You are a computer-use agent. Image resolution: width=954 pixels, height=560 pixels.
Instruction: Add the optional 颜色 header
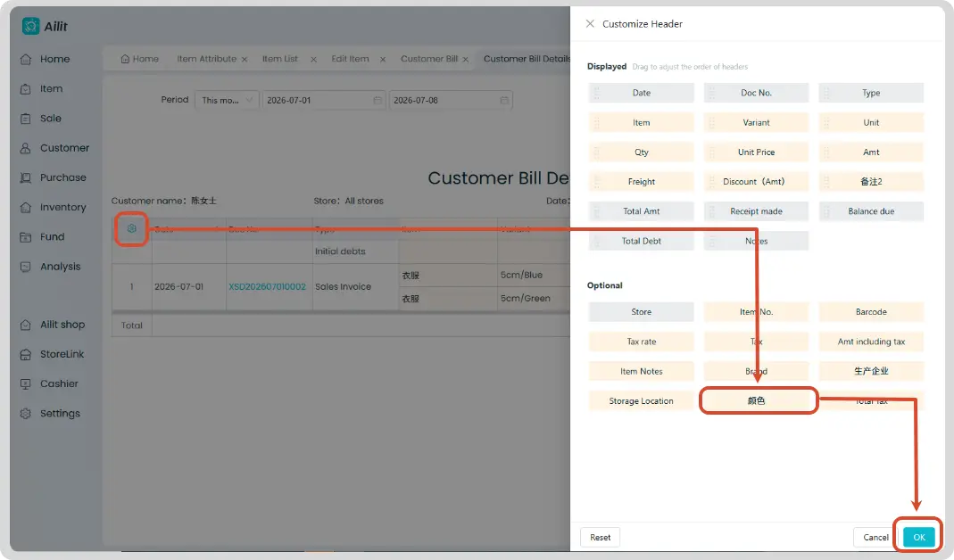pyautogui.click(x=756, y=400)
